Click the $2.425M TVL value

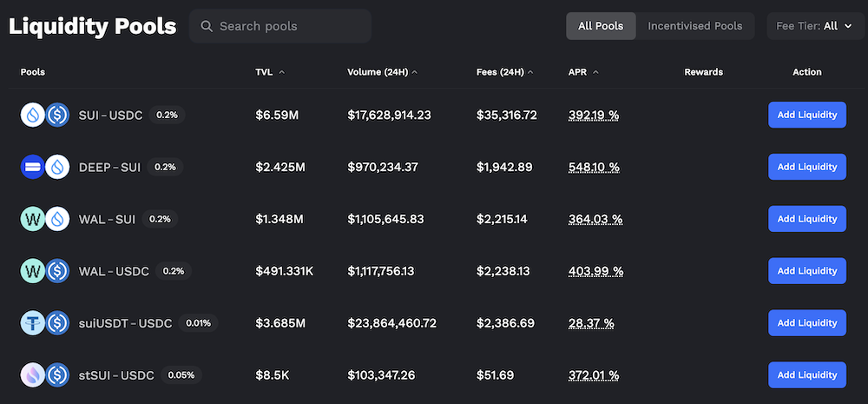pyautogui.click(x=280, y=167)
